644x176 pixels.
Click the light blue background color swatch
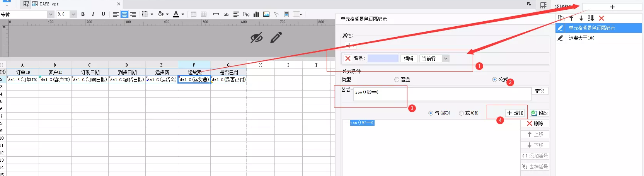pos(383,58)
